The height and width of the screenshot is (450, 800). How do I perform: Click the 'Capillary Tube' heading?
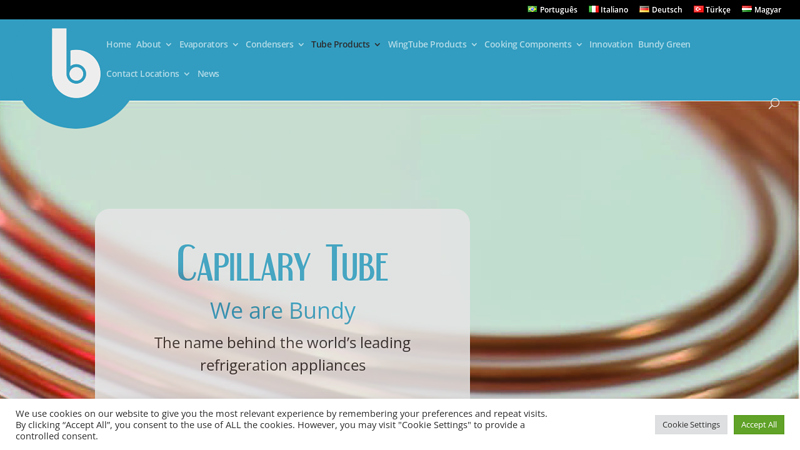point(282,263)
